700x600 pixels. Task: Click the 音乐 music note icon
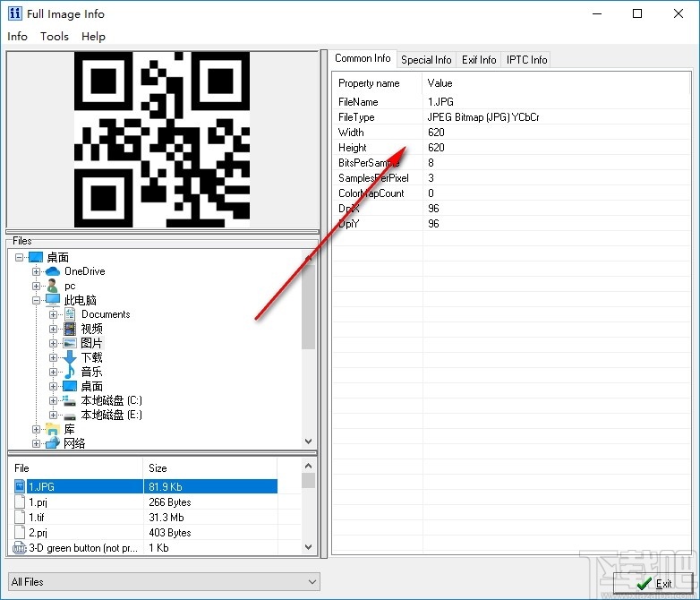[70, 372]
